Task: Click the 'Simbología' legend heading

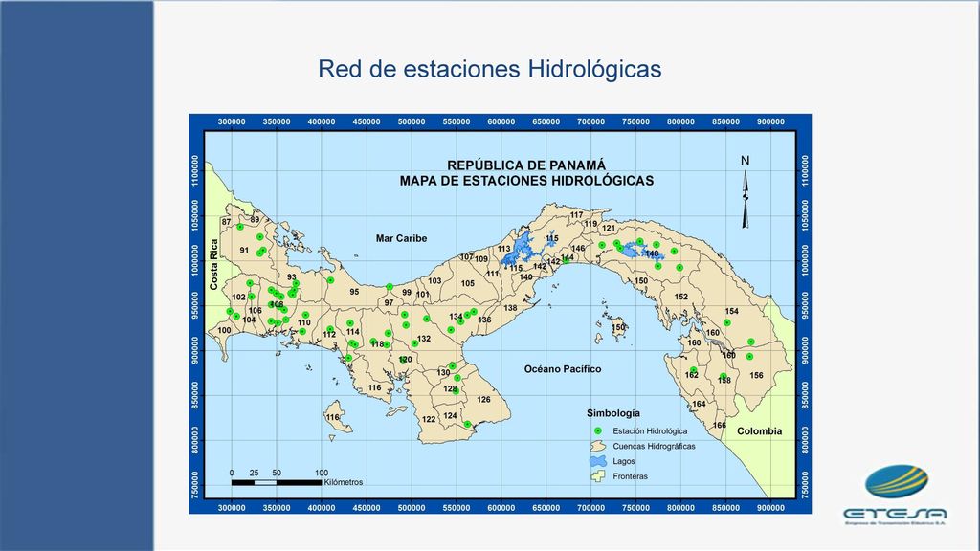Action: point(613,413)
